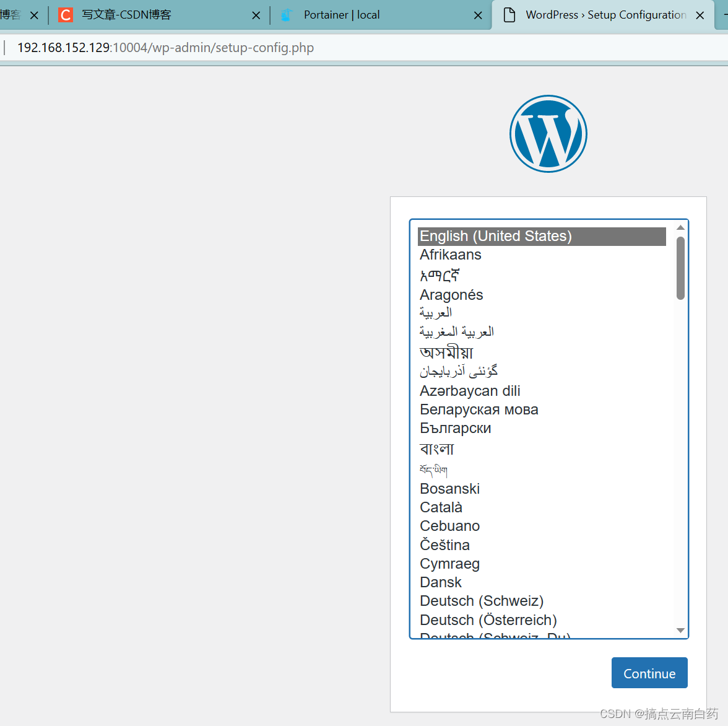Select the العربية Arabic option

(x=542, y=313)
